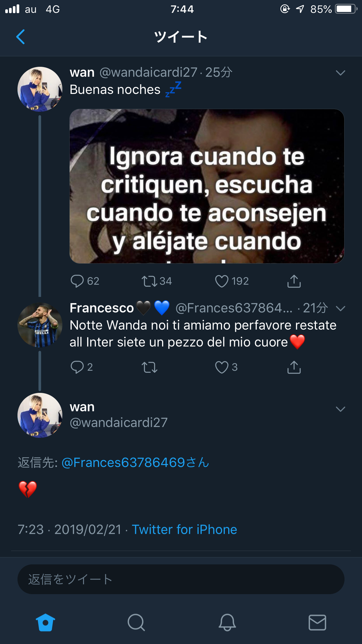Screen dimensions: 362x644
Task: Expand options chevron on wan's first tweet
Action: [340, 73]
